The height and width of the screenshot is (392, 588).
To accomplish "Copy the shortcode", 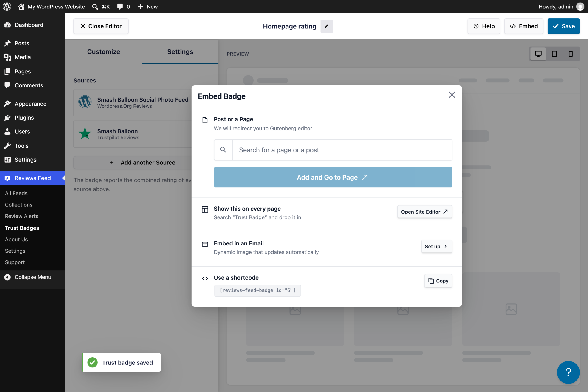I will click(x=438, y=281).
